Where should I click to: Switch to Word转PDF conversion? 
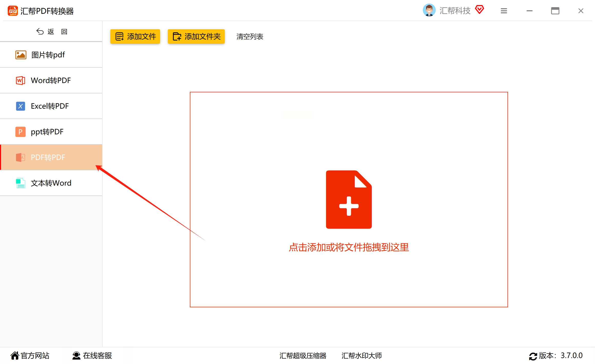(x=51, y=80)
